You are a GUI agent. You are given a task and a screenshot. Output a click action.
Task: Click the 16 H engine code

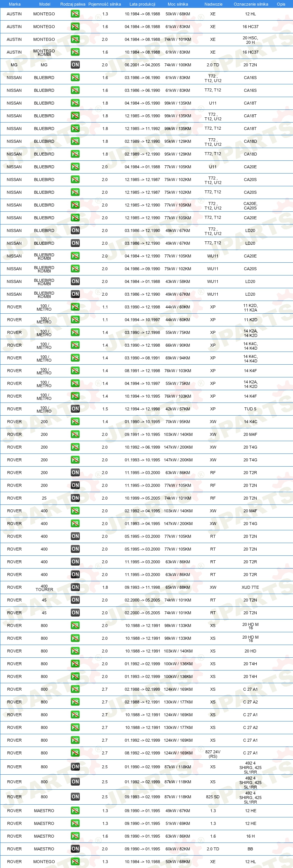point(250,836)
